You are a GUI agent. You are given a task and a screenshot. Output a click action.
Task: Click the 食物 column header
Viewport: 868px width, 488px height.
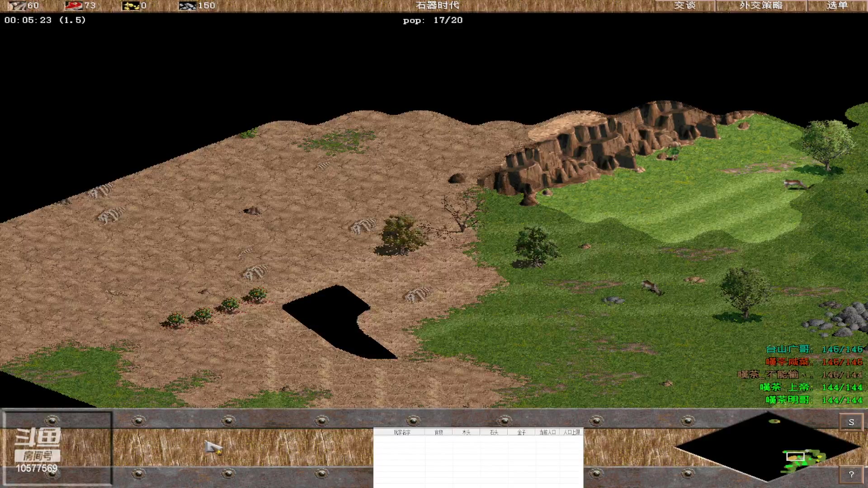[x=439, y=432]
